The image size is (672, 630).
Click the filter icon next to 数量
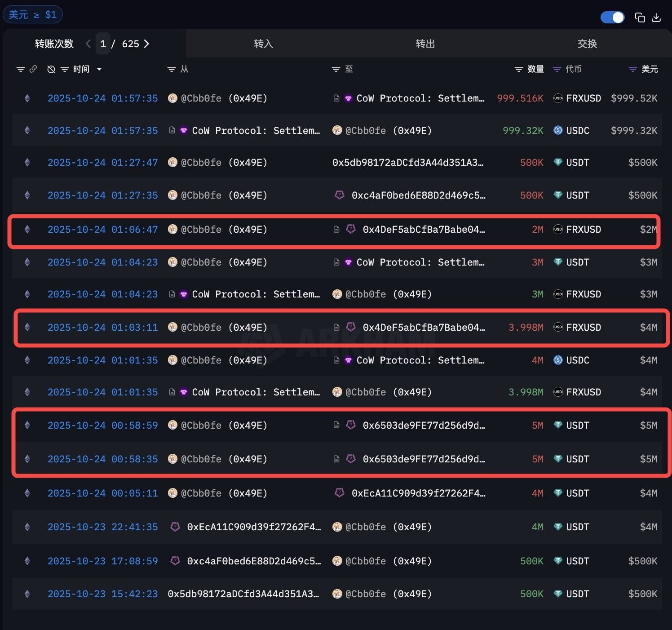point(518,69)
